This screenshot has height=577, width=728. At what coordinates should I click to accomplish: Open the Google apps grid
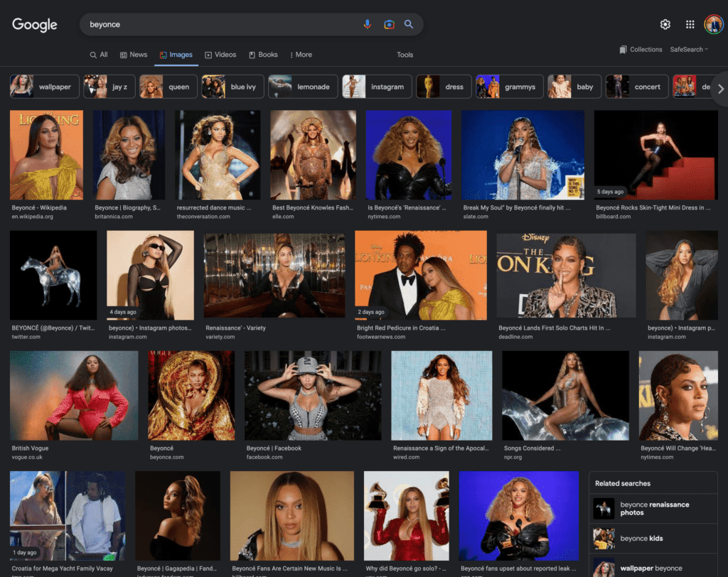point(690,24)
